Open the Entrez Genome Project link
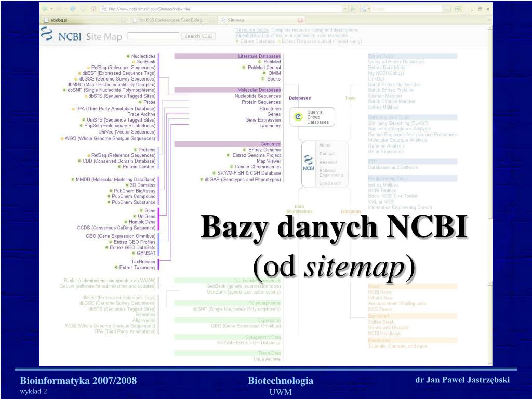 click(x=257, y=155)
